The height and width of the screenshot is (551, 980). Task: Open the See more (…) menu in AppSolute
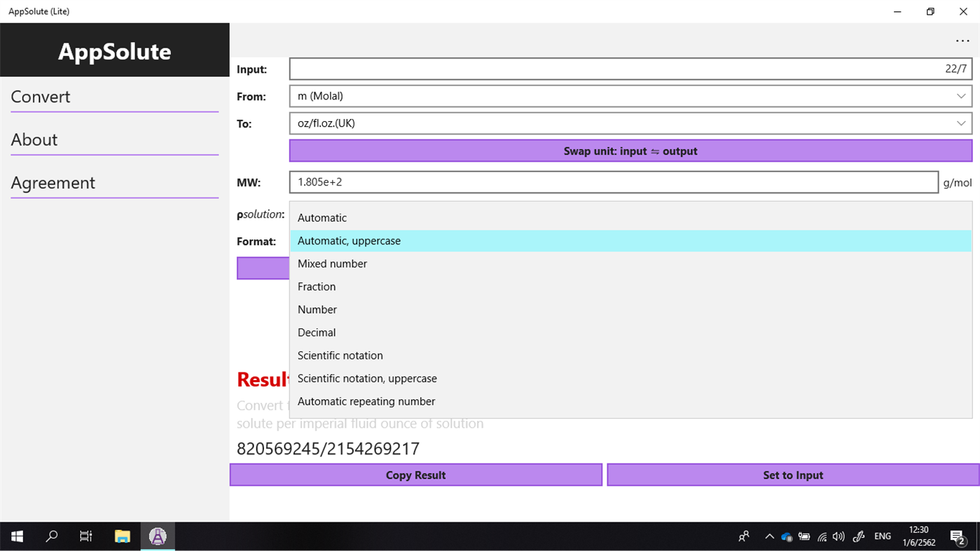[x=962, y=40]
